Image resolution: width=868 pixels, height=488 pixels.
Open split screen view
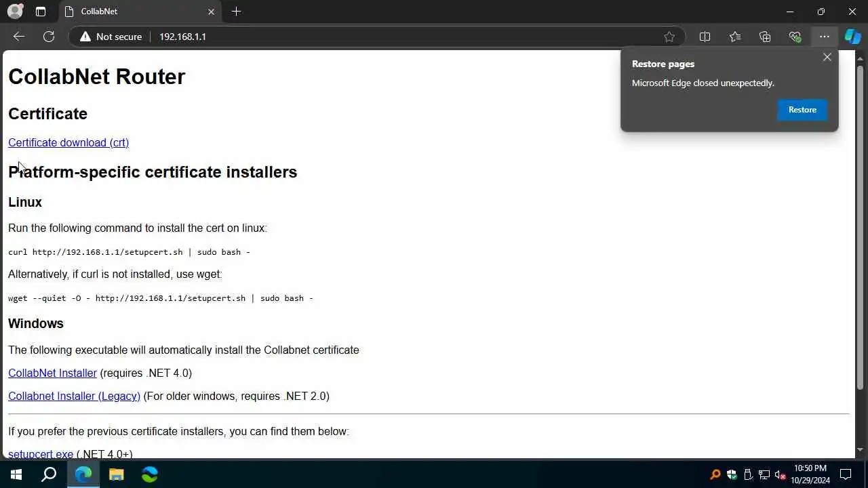pyautogui.click(x=705, y=37)
